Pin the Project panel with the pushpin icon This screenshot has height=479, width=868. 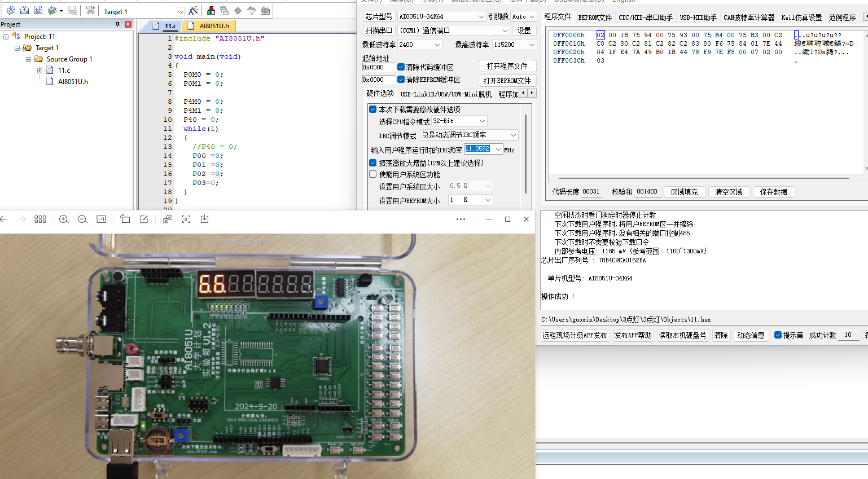click(x=117, y=24)
